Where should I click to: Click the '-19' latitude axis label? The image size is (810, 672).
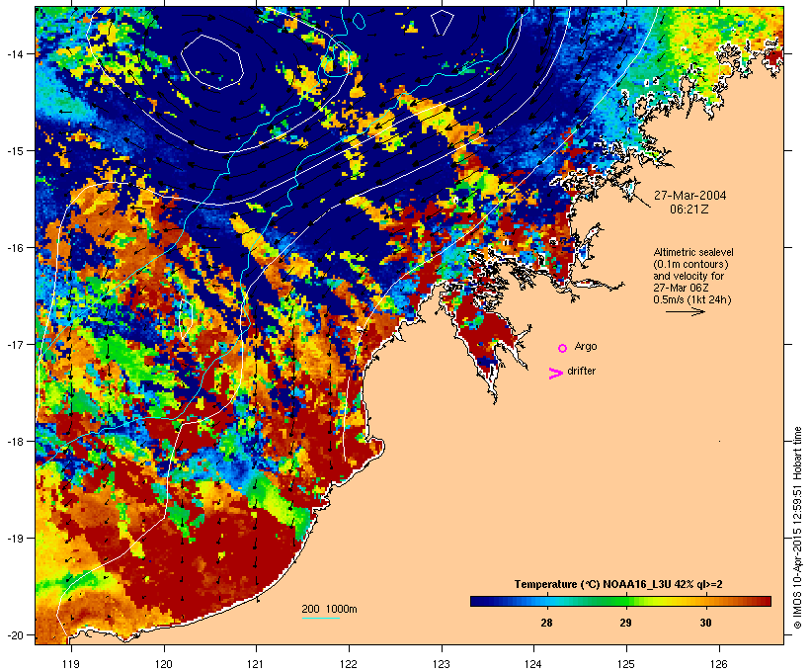point(14,539)
